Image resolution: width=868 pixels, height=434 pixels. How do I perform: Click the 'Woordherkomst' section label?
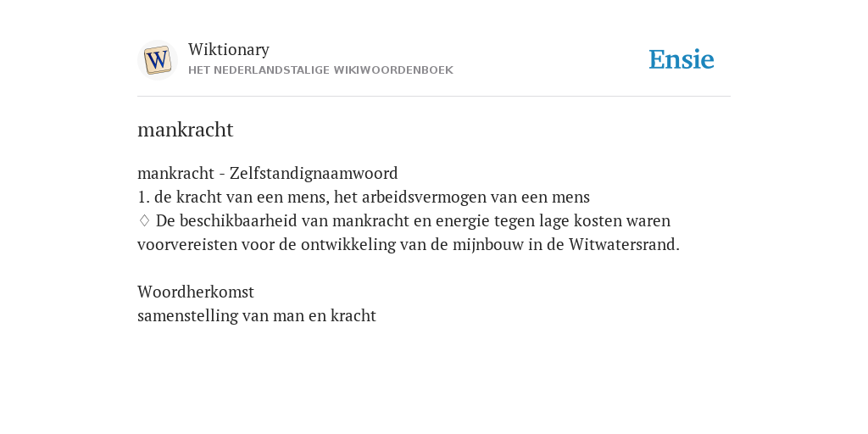(196, 292)
